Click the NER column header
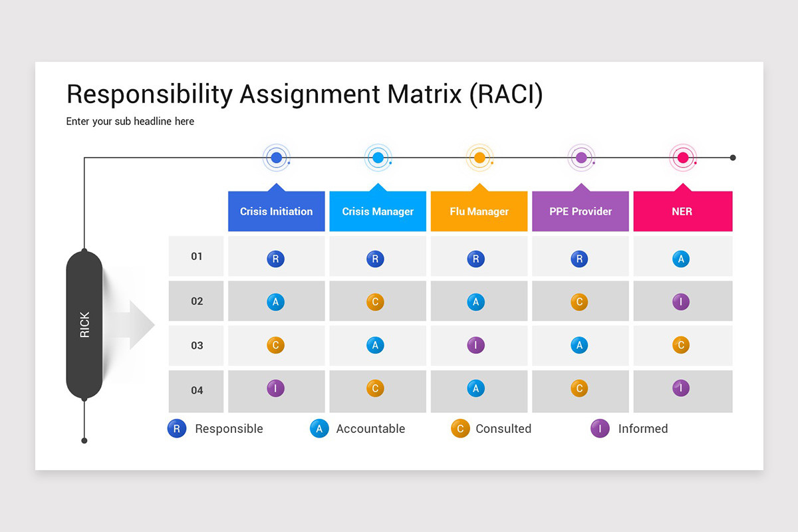798x532 pixels. (x=683, y=211)
